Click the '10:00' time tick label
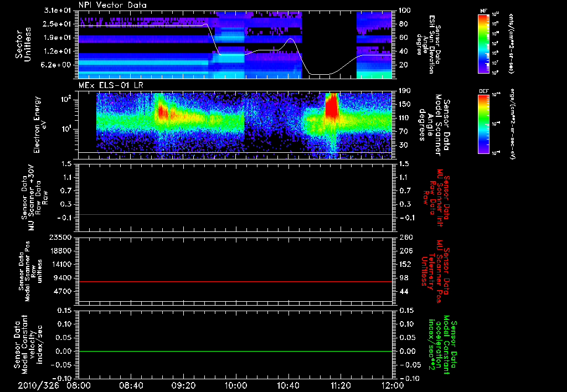Viewport: 567px width, 392px height. [236, 386]
